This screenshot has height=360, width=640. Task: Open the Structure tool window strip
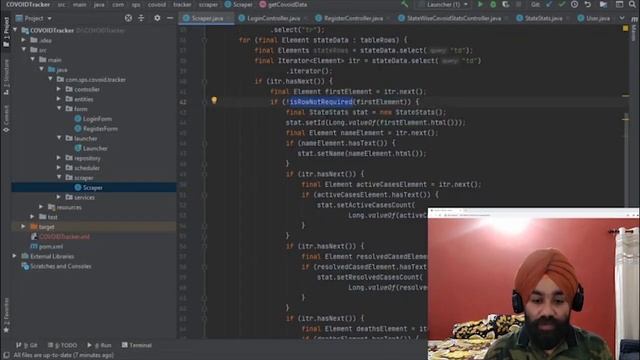pos(6,77)
